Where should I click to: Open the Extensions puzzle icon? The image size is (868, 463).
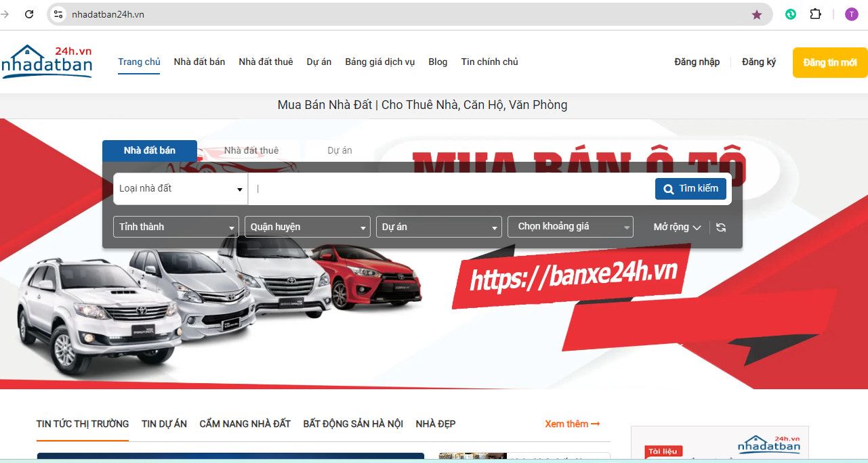816,14
